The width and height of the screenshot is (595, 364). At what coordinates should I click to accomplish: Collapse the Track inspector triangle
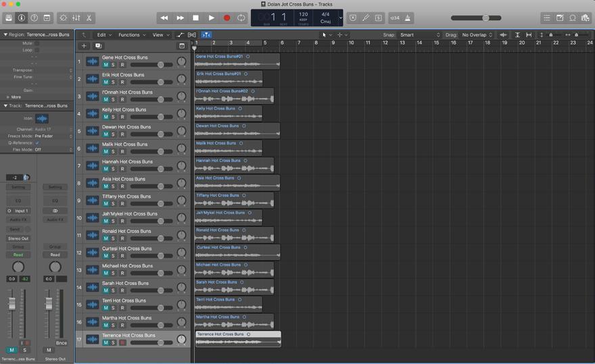click(5, 106)
